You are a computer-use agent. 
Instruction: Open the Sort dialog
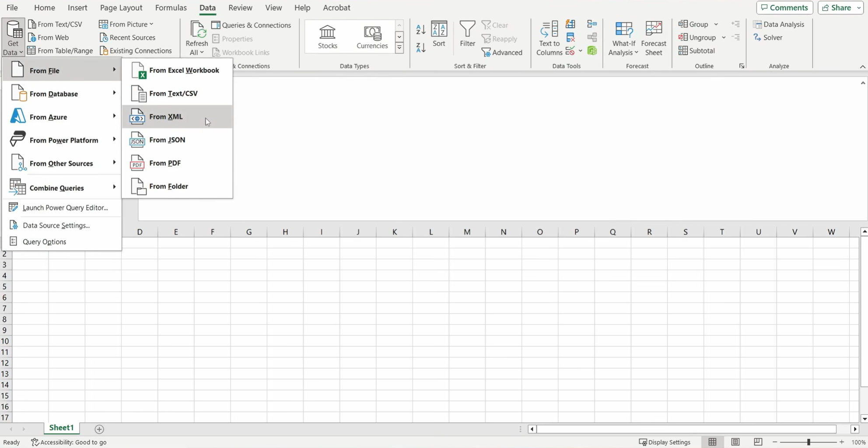439,34
